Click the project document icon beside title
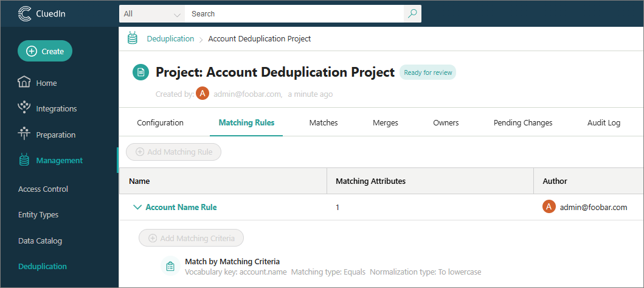The image size is (644, 288). (x=141, y=72)
